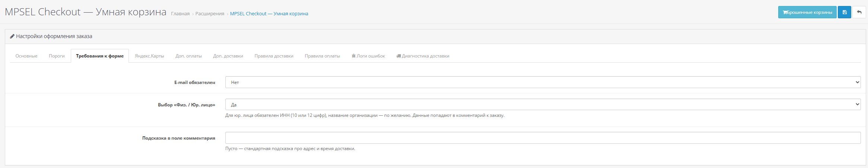Click the Настройки оформления заказа heading

54,36
